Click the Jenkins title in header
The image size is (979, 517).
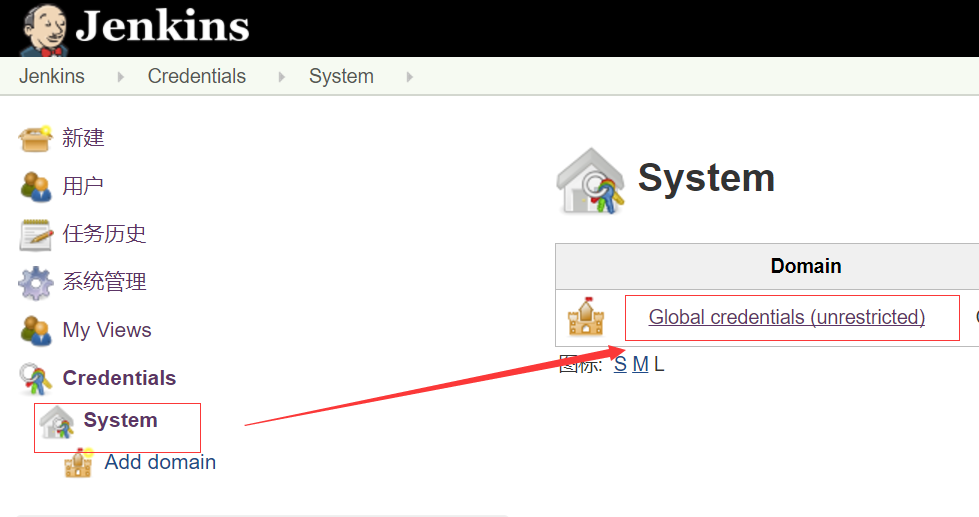(162, 26)
